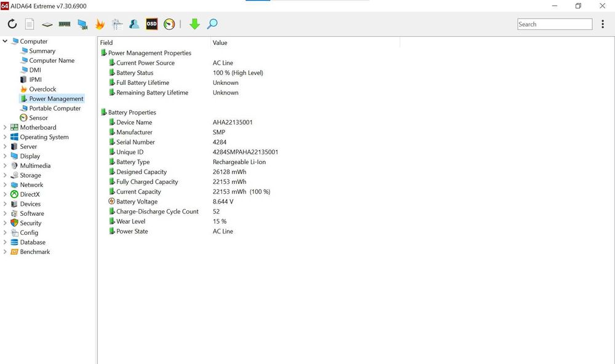Launch the Disk Benchmark toolbar icon
Viewport: 615px width, 364px height.
pyautogui.click(x=47, y=25)
